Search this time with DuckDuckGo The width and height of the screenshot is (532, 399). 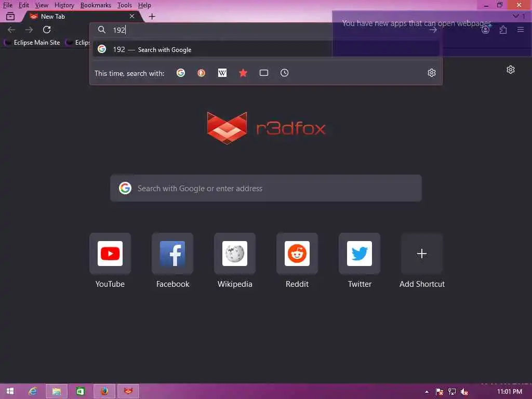(x=201, y=73)
